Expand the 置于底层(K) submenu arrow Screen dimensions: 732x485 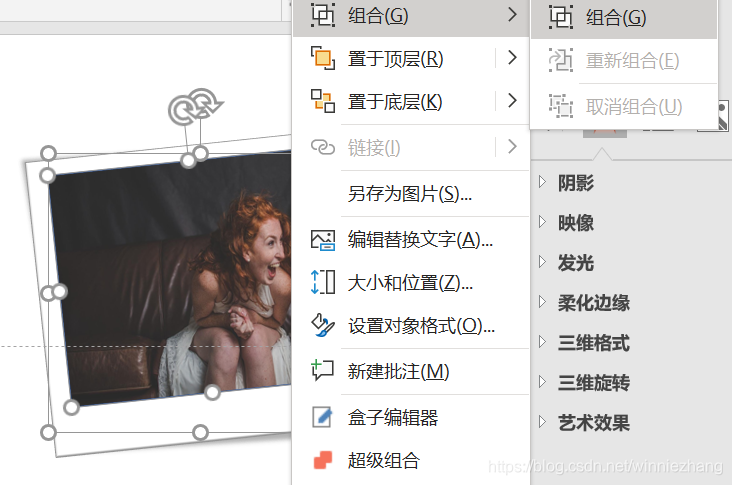point(513,100)
